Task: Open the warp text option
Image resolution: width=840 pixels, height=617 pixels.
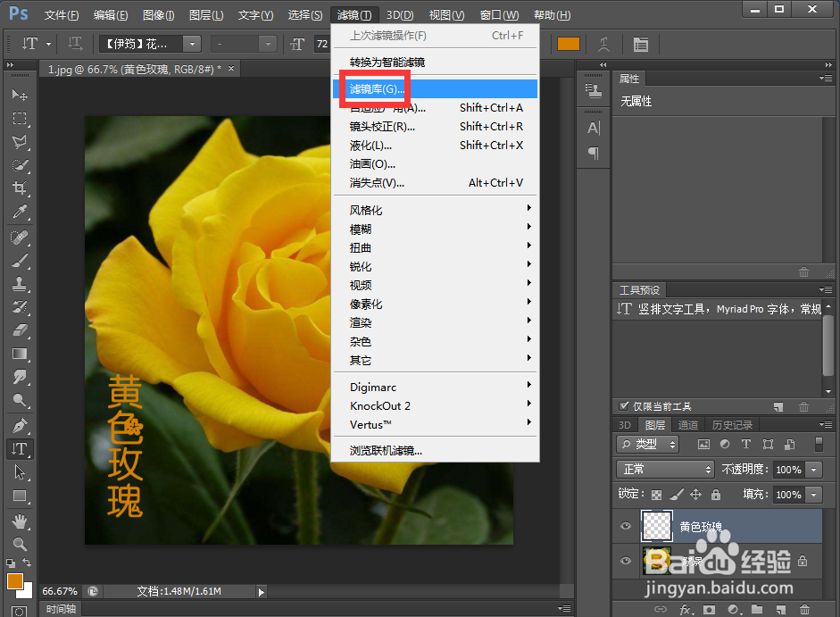Action: (603, 44)
